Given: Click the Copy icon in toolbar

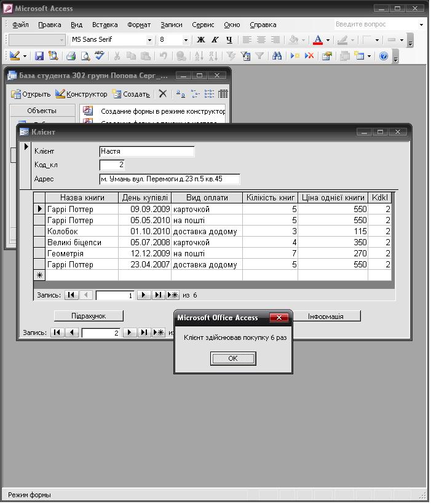Looking at the screenshot, I should pyautogui.click(x=131, y=57).
